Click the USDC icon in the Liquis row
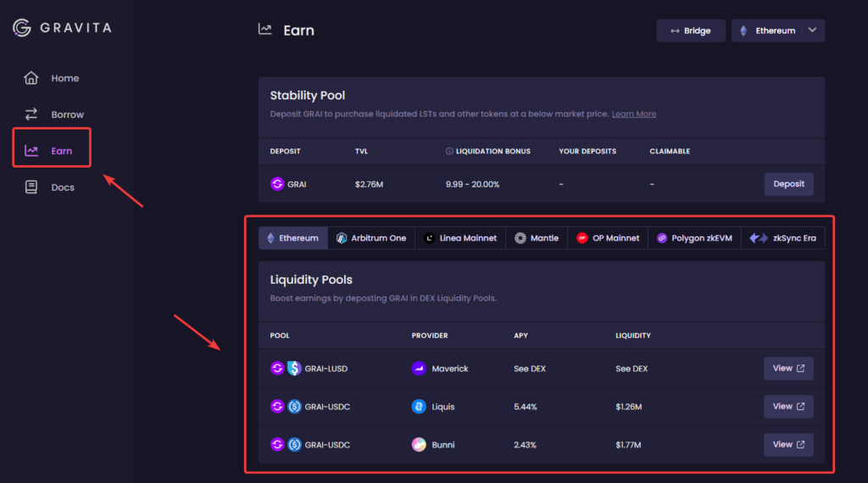868x483 pixels. tap(294, 406)
